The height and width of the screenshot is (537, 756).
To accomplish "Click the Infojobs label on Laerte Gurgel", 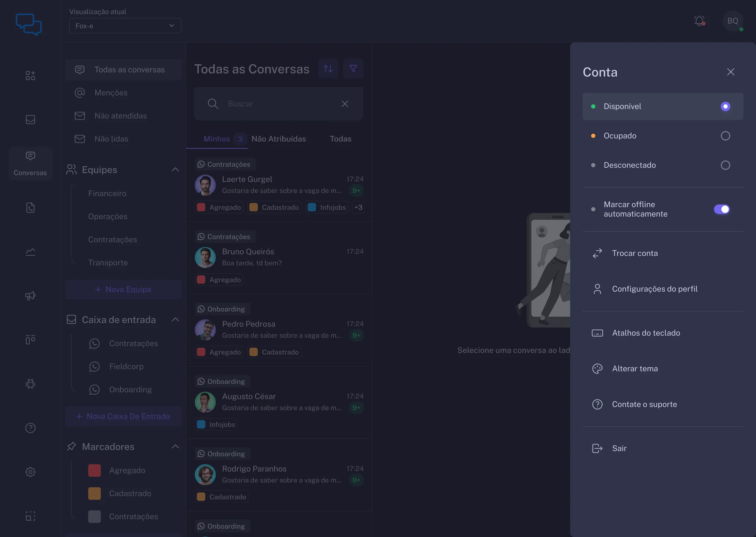I will pos(327,207).
